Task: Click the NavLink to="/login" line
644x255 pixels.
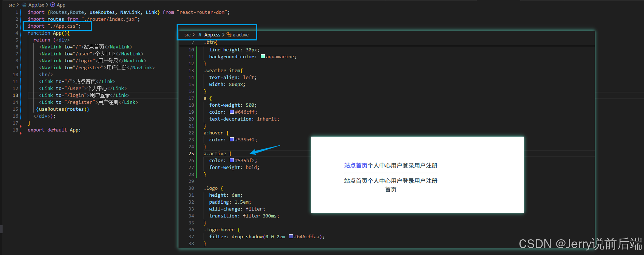Action: [93, 61]
